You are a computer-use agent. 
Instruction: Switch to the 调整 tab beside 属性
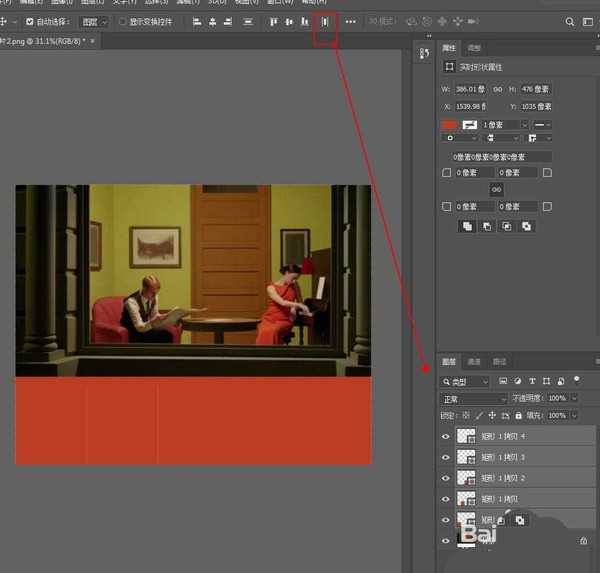tap(475, 48)
